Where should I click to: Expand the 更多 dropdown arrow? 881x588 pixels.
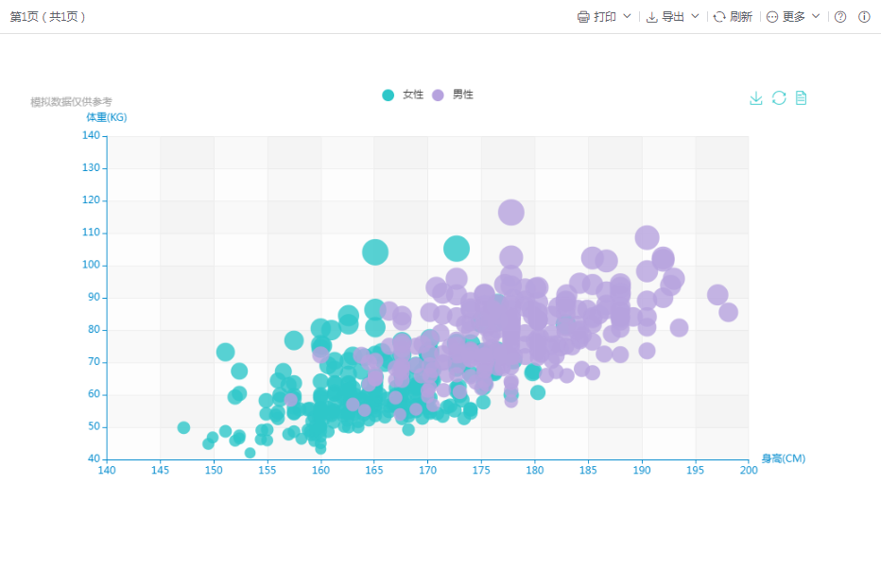[x=816, y=16]
